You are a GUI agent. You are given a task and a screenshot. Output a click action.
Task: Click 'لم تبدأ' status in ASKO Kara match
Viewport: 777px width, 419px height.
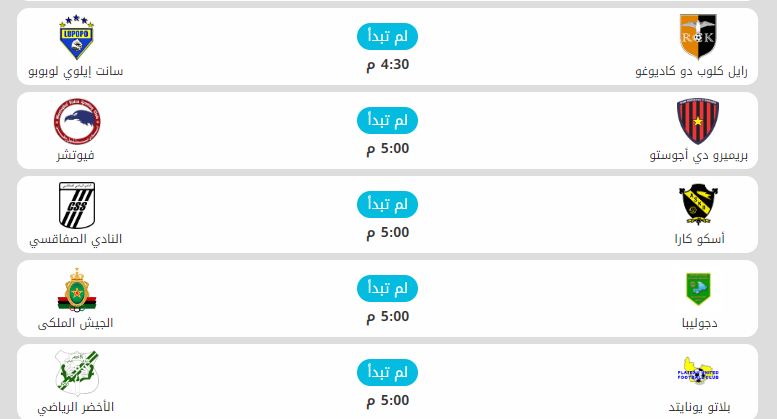pos(387,204)
